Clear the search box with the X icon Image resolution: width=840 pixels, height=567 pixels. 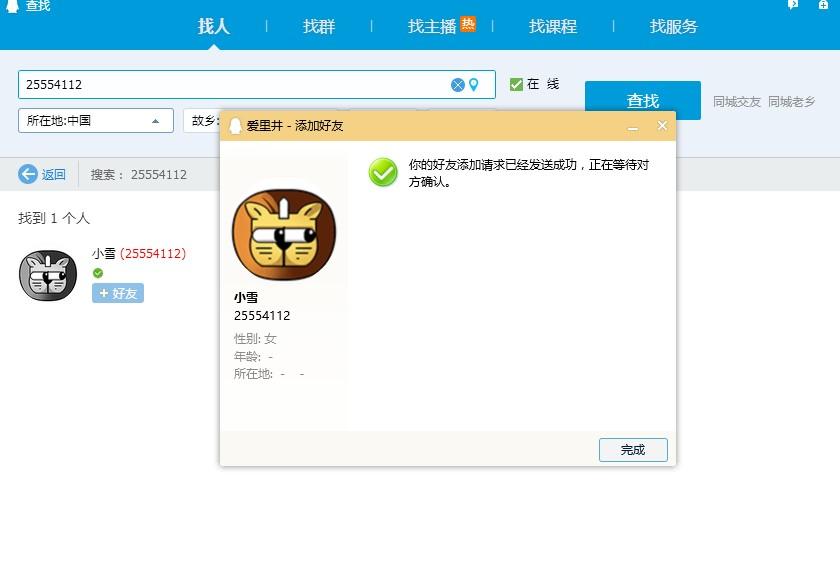[458, 85]
